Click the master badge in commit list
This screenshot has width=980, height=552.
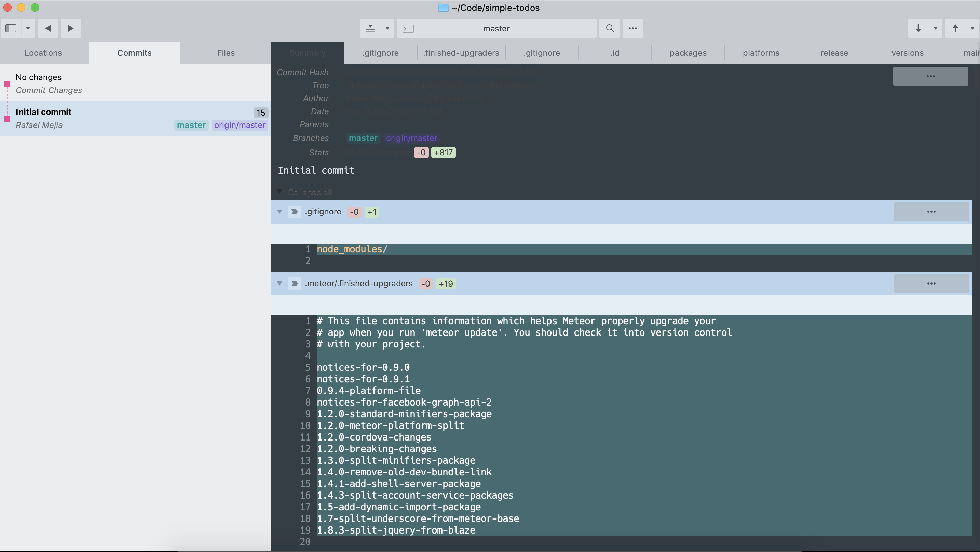click(191, 125)
